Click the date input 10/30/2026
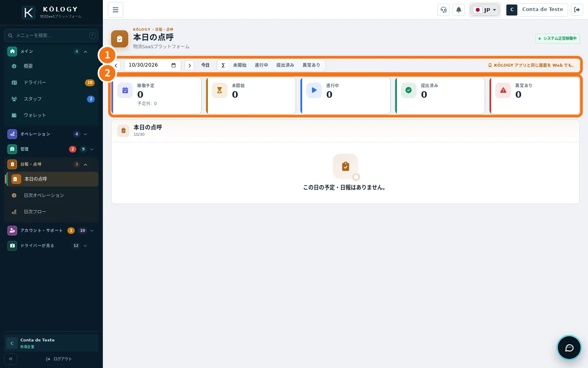 coord(152,65)
